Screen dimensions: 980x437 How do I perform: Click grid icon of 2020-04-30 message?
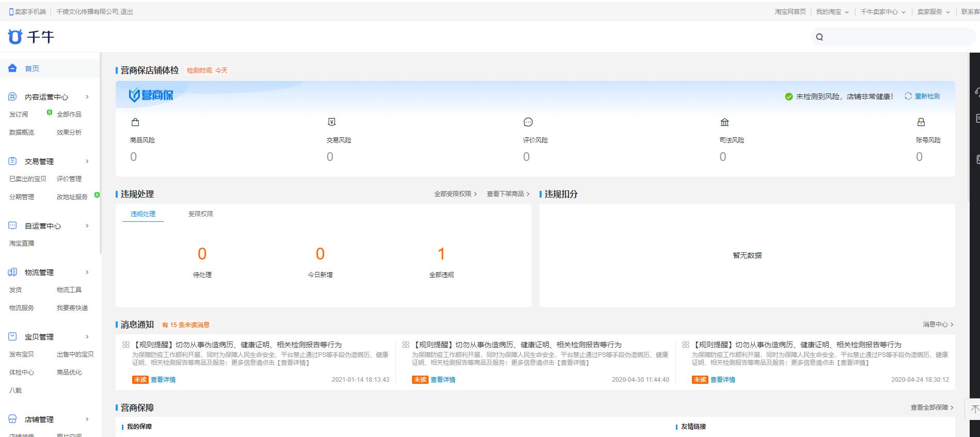click(406, 345)
